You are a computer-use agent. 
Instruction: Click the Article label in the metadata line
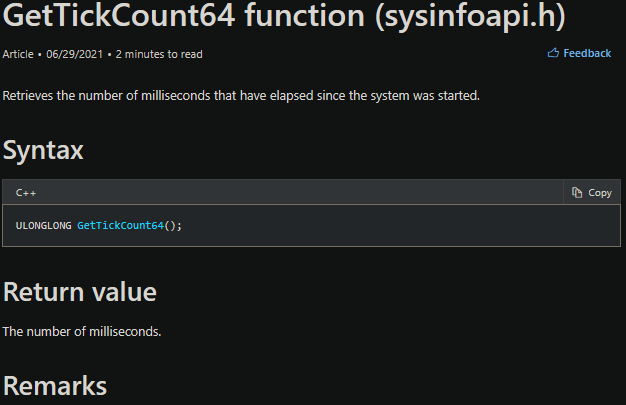click(18, 53)
